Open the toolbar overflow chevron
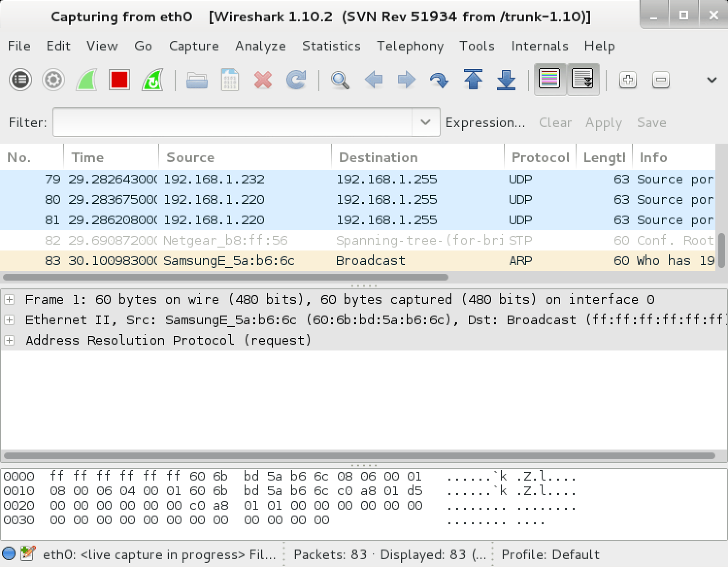 pos(711,79)
